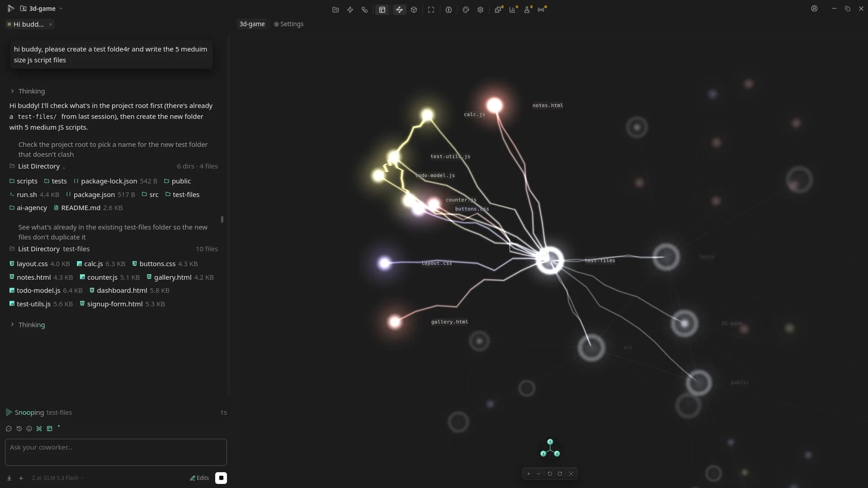Toggle the graph network view icon
The width and height of the screenshot is (868, 488).
point(399,9)
